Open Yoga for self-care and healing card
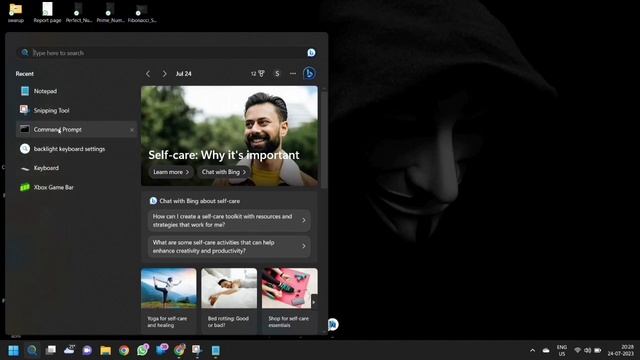This screenshot has width=640, height=360. coord(169,300)
